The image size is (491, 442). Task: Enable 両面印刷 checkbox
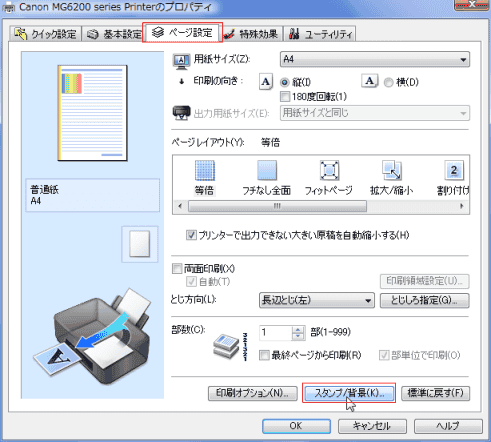click(x=177, y=268)
